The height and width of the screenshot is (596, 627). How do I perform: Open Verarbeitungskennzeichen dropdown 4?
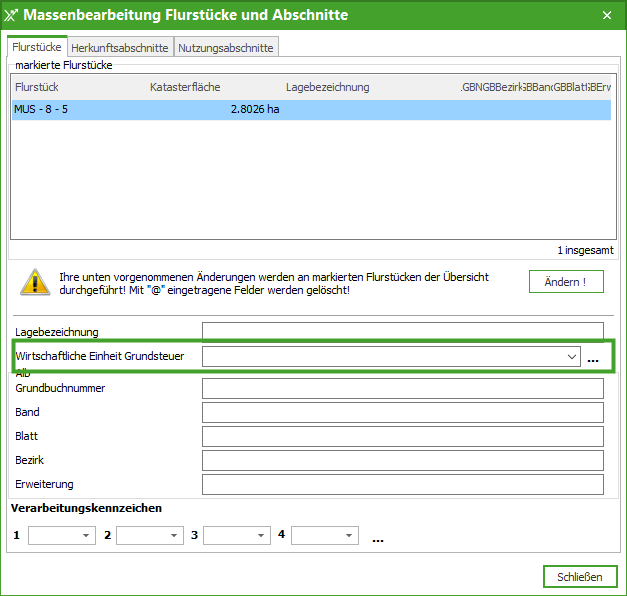pos(346,536)
